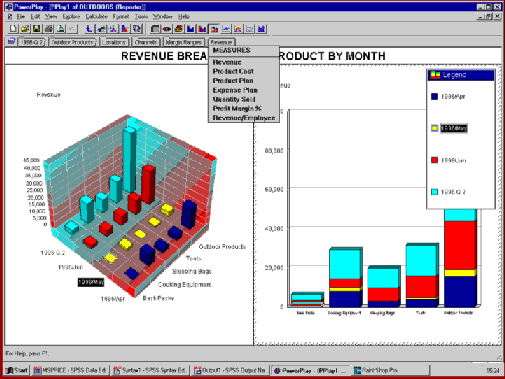The height and width of the screenshot is (379, 505).
Task: Switch to SPSS Data Editor taskbar button
Action: tap(70, 370)
